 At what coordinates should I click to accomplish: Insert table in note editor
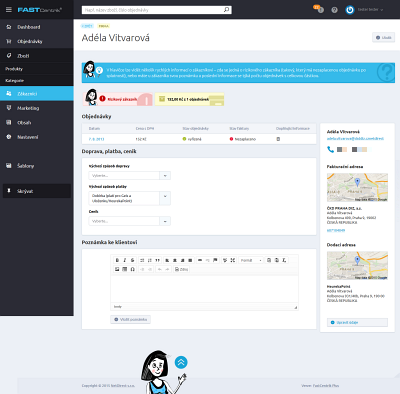click(125, 269)
